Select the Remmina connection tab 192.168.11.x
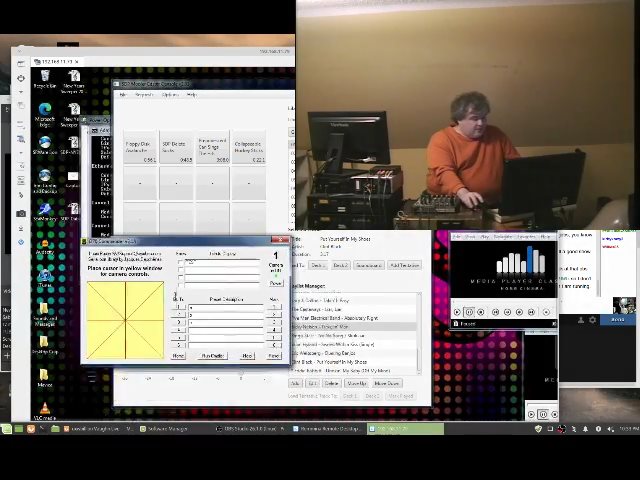The width and height of the screenshot is (640, 480). click(56, 61)
